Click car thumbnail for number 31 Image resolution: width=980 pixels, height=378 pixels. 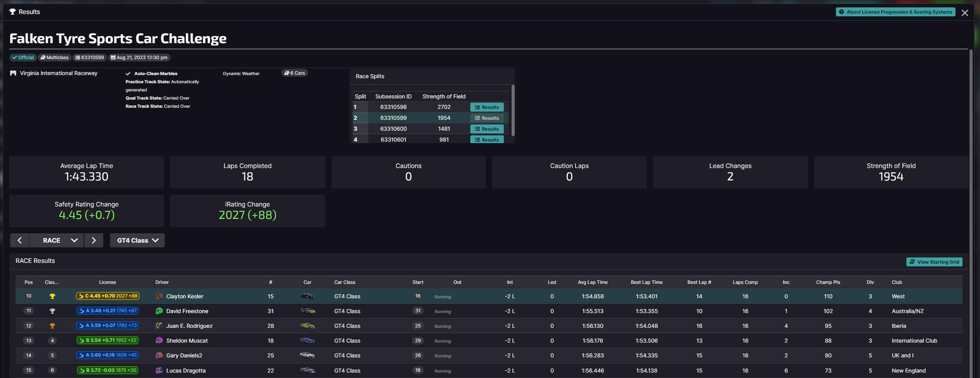click(308, 311)
